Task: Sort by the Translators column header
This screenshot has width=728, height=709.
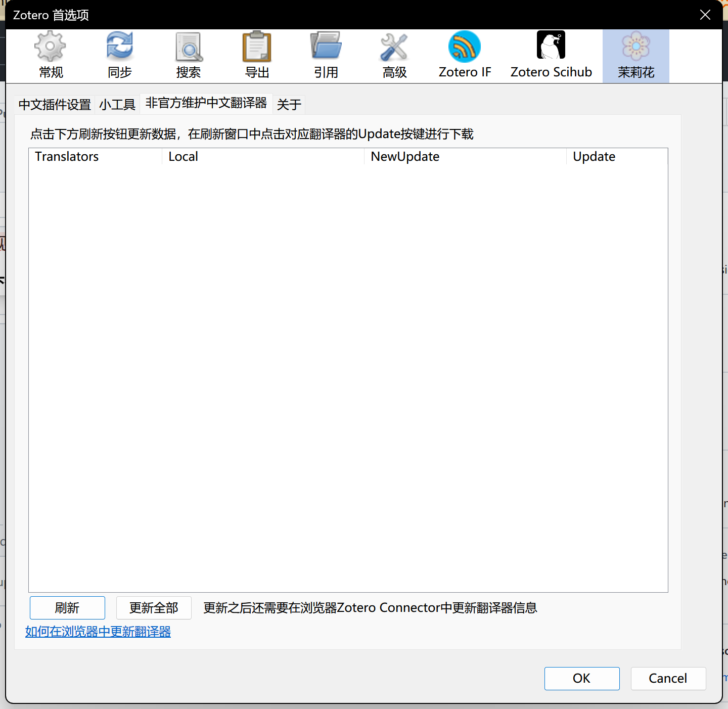Action: click(96, 156)
